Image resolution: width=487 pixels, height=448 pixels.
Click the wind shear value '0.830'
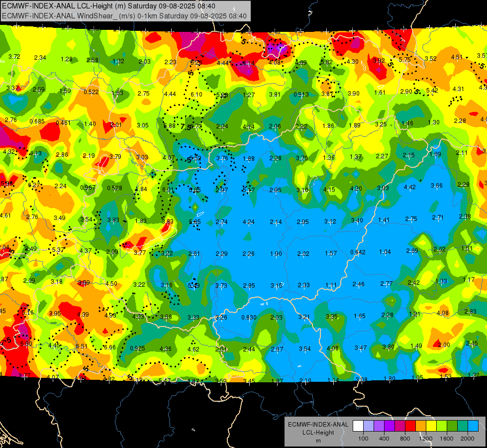pos(249,318)
